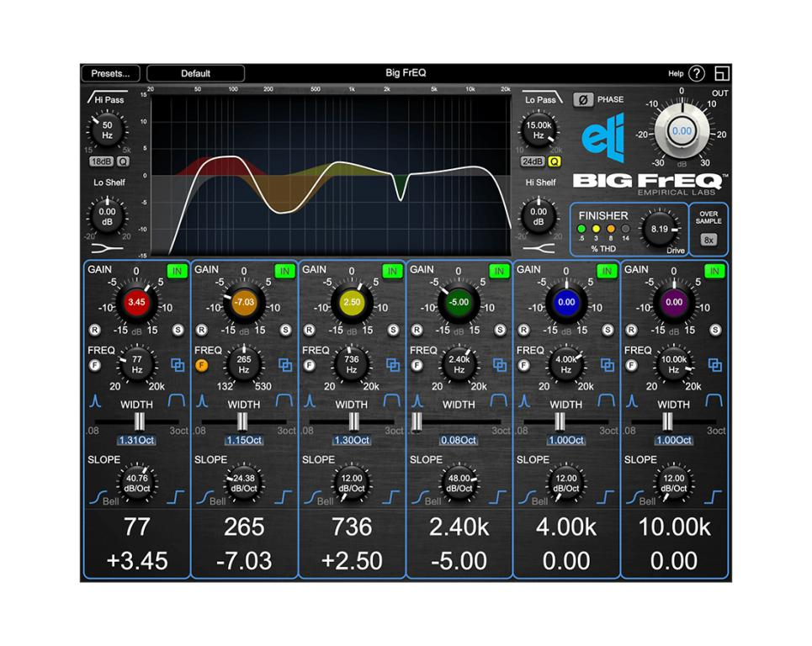Click the large +3.45 gain readout
This screenshot has height=646, width=812.
click(136, 561)
